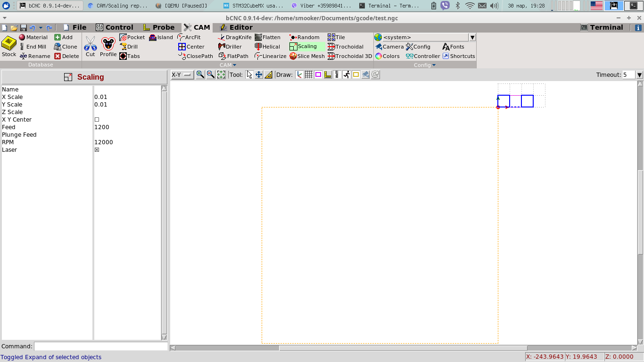Enable the X Y Center checkbox
The image size is (644, 362).
click(97, 120)
